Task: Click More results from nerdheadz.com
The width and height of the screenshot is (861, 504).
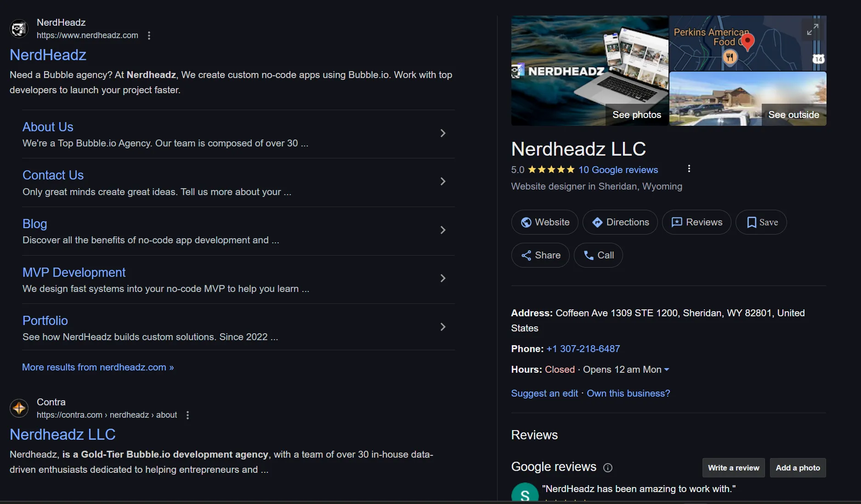Action: click(x=98, y=367)
